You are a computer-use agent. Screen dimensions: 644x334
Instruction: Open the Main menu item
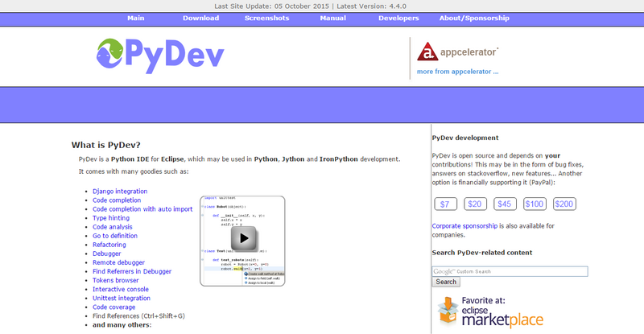pos(136,17)
